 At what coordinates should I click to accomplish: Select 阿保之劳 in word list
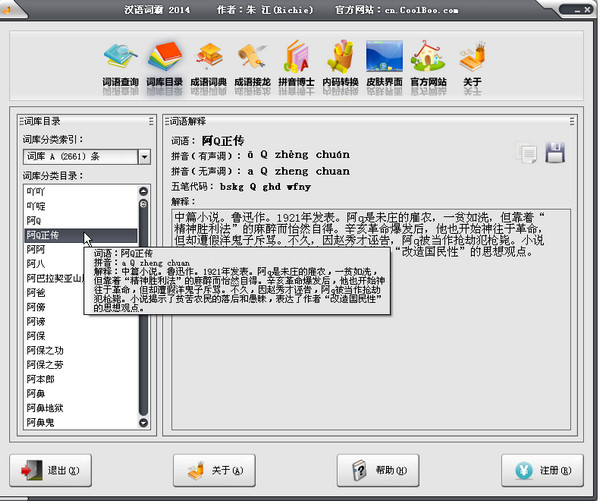coord(80,365)
